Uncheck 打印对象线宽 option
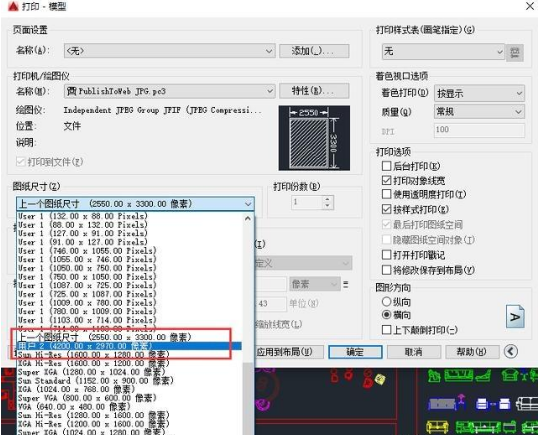The height and width of the screenshot is (435, 538). (386, 180)
